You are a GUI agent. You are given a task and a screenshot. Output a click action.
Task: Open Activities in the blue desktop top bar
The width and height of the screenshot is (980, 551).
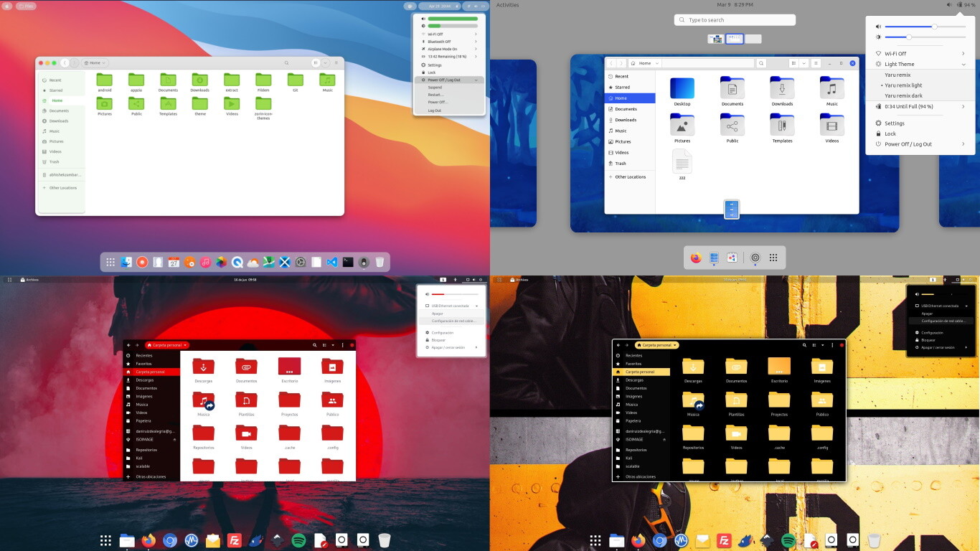pyautogui.click(x=507, y=5)
